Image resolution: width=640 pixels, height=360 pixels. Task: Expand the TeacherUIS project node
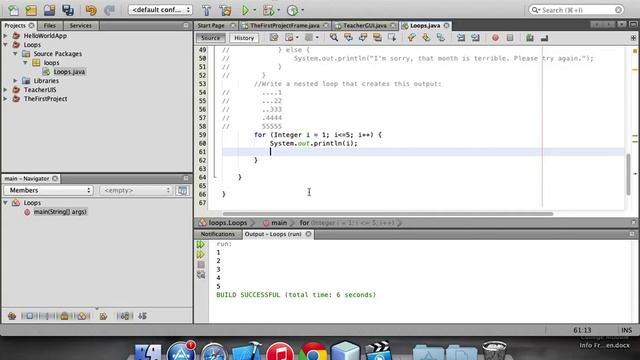(5, 90)
